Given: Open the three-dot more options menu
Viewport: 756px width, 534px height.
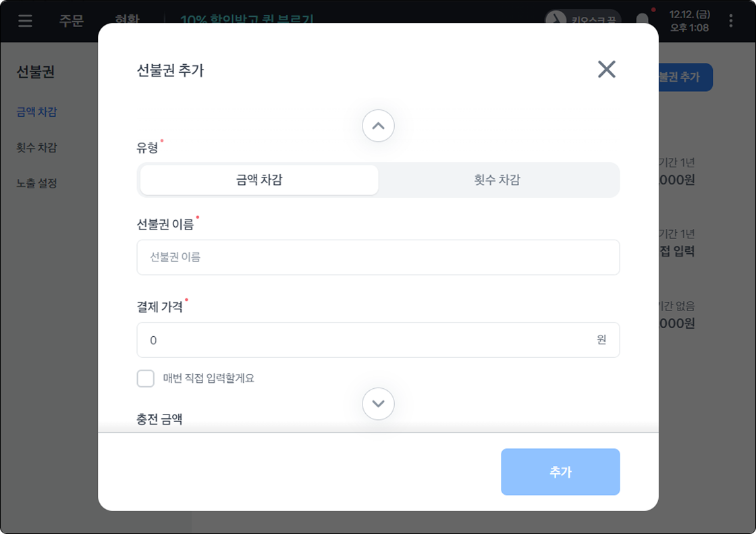Looking at the screenshot, I should (x=731, y=20).
